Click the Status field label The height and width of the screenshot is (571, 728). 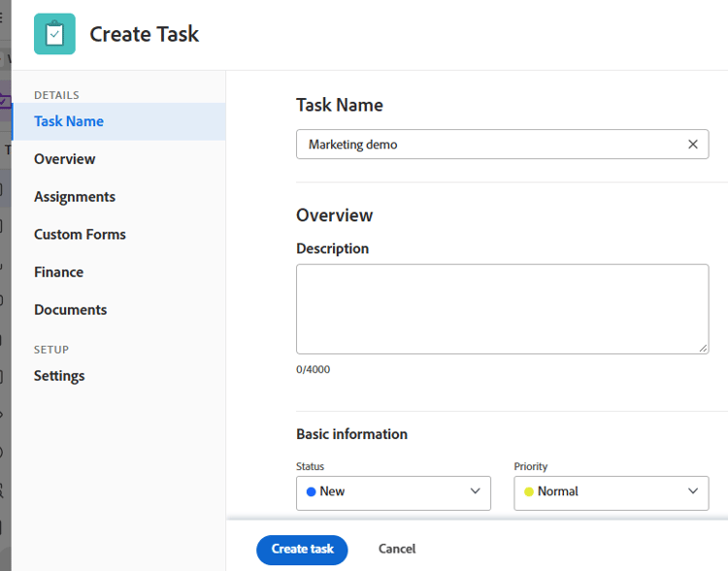coord(311,466)
